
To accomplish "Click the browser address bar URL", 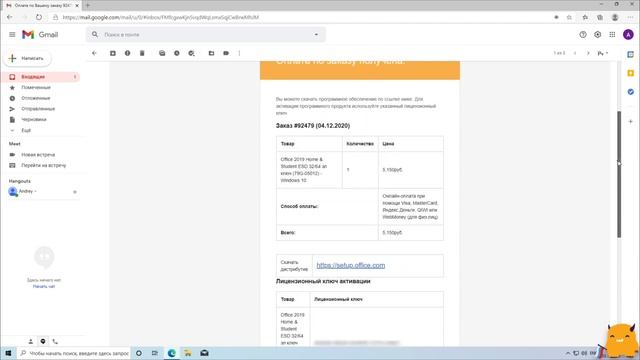I will coord(161,17).
